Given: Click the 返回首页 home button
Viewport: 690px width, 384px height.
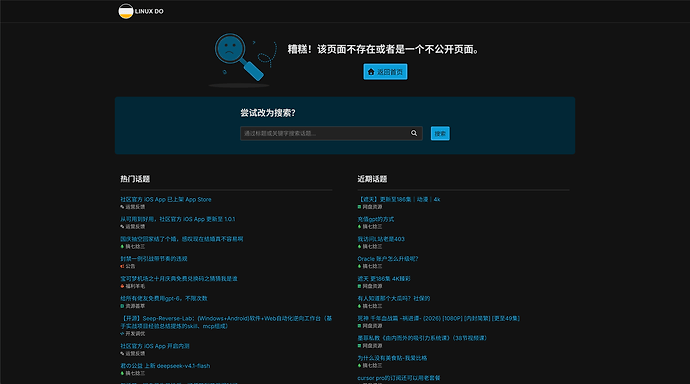Looking at the screenshot, I should tap(385, 72).
